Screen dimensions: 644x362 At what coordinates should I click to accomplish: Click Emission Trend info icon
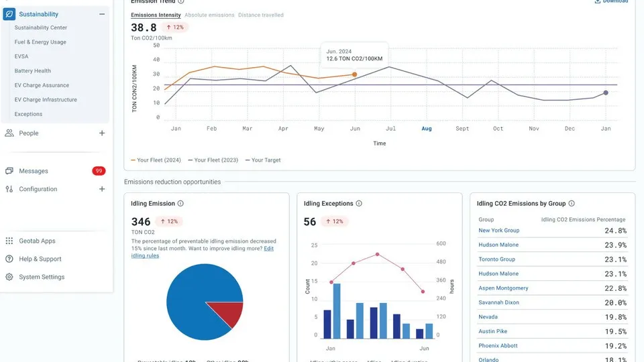[x=180, y=1]
